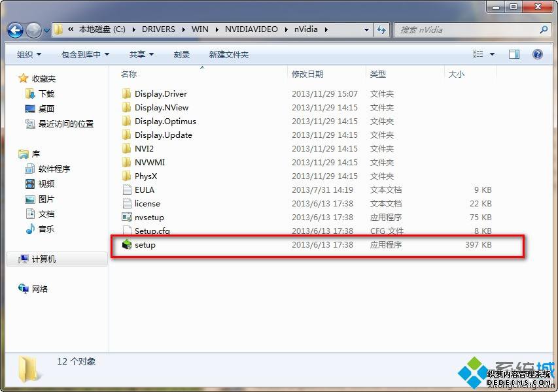Select the Setup.cfg file

pyautogui.click(x=152, y=231)
